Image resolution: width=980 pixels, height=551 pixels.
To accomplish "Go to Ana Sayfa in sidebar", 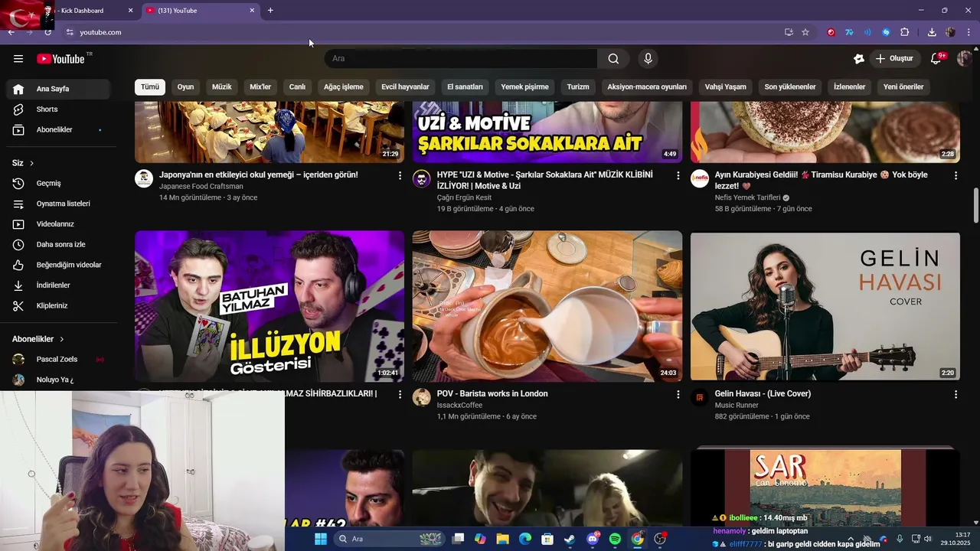I will [x=58, y=89].
